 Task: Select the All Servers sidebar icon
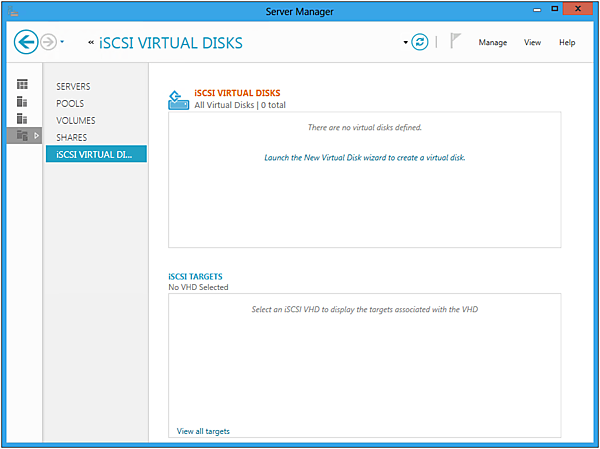(x=22, y=118)
